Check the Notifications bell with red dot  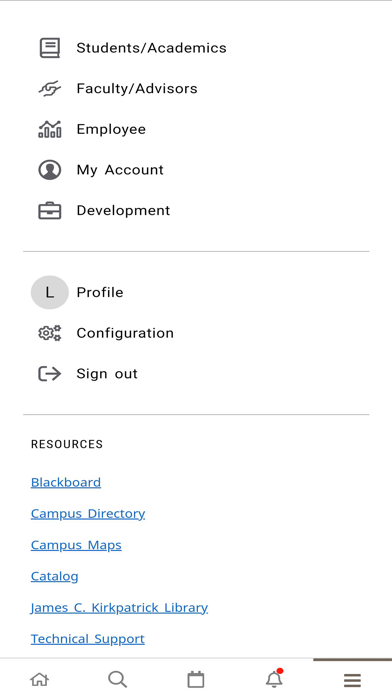pos(274,678)
